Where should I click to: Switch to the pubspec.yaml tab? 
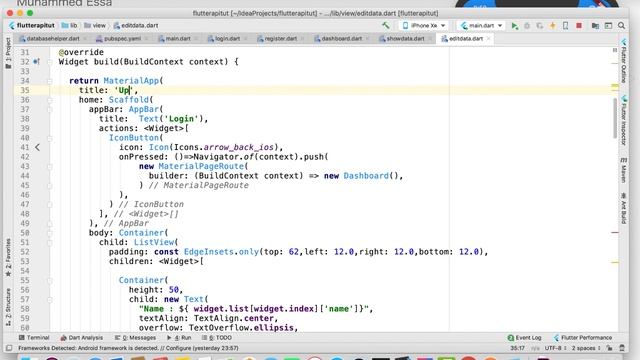121,39
